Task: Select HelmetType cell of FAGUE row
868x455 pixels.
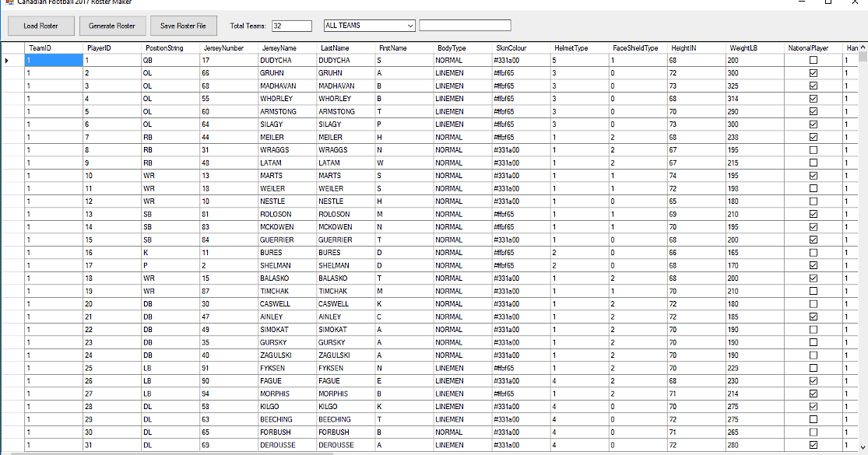Action: click(580, 381)
